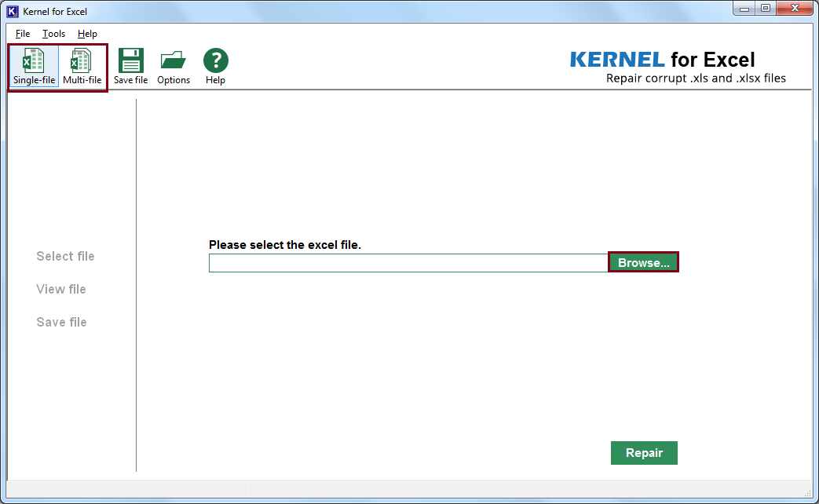Switch to Multi-file mode
The width and height of the screenshot is (819, 504).
pos(82,66)
